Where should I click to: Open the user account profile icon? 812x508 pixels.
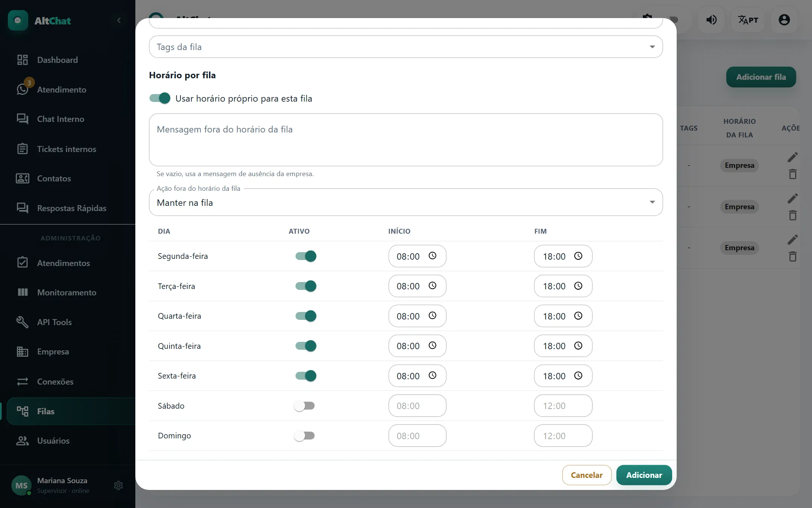pyautogui.click(x=784, y=20)
